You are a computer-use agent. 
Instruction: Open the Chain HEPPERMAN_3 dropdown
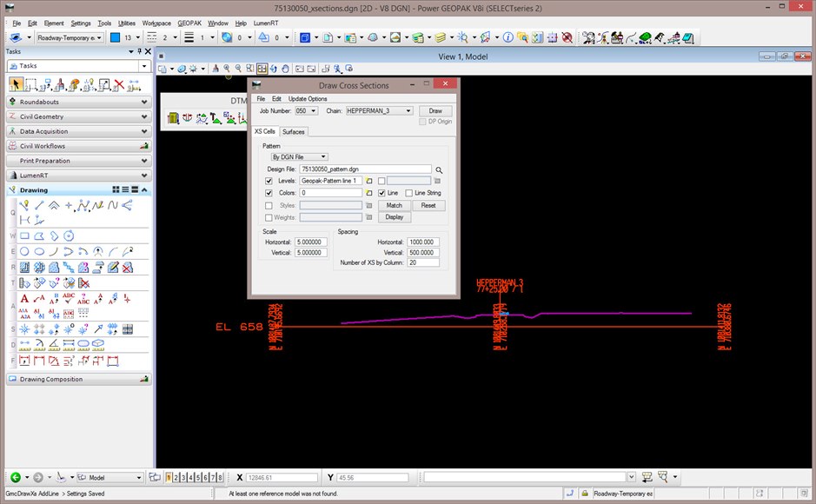[379, 111]
